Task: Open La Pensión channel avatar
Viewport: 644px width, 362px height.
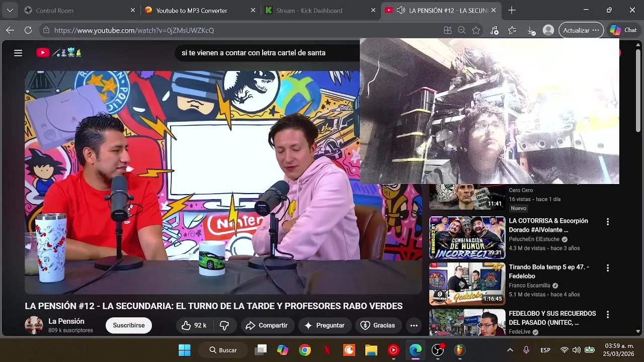Action: (x=34, y=325)
